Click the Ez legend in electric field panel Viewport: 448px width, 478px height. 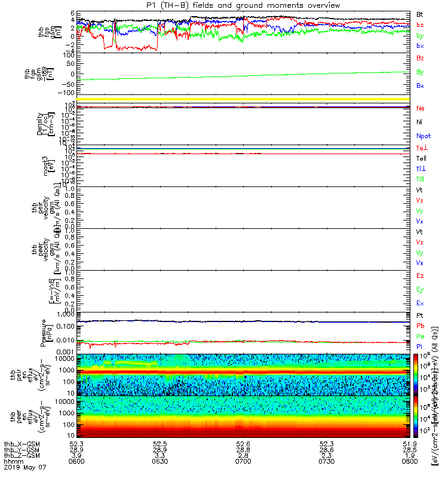(x=420, y=275)
